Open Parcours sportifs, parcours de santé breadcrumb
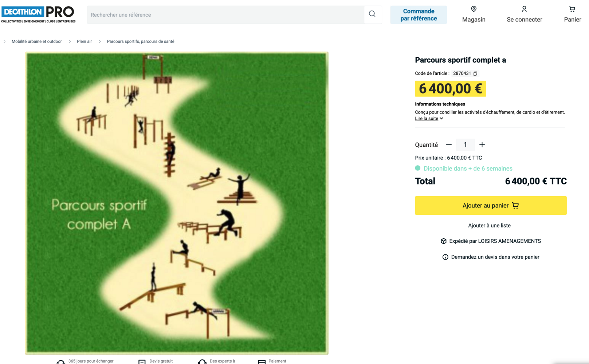The image size is (589, 364). click(140, 41)
